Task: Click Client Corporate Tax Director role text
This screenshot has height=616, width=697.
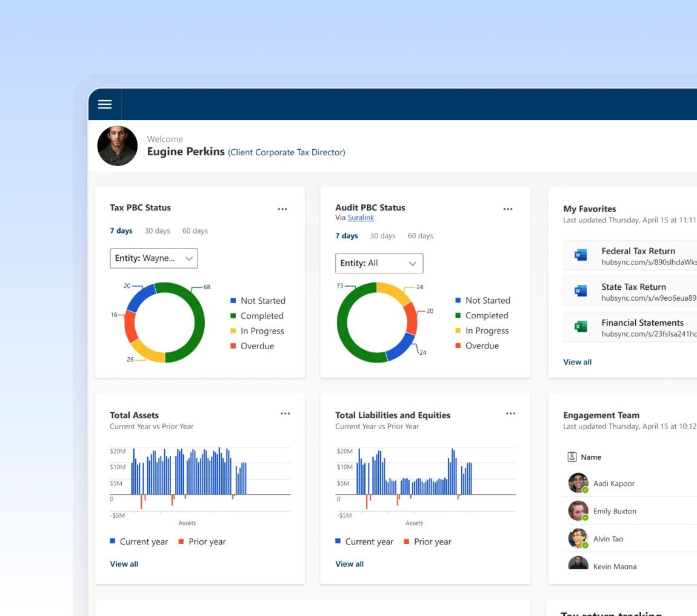Action: tap(286, 152)
